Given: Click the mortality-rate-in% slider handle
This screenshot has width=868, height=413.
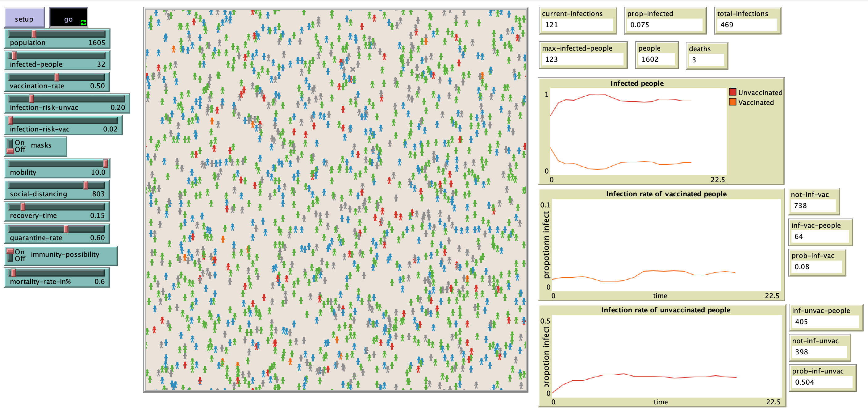Looking at the screenshot, I should coord(14,273).
